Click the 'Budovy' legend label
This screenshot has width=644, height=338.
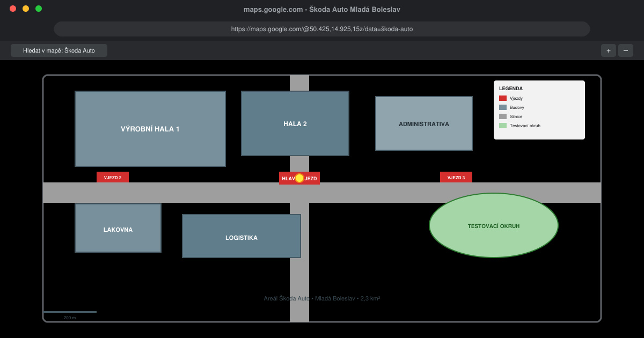(x=517, y=107)
